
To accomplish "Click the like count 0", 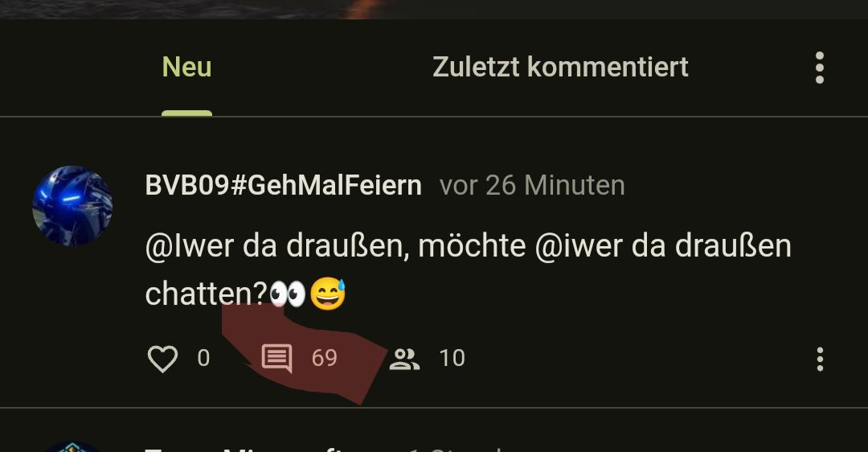I will point(203,359).
